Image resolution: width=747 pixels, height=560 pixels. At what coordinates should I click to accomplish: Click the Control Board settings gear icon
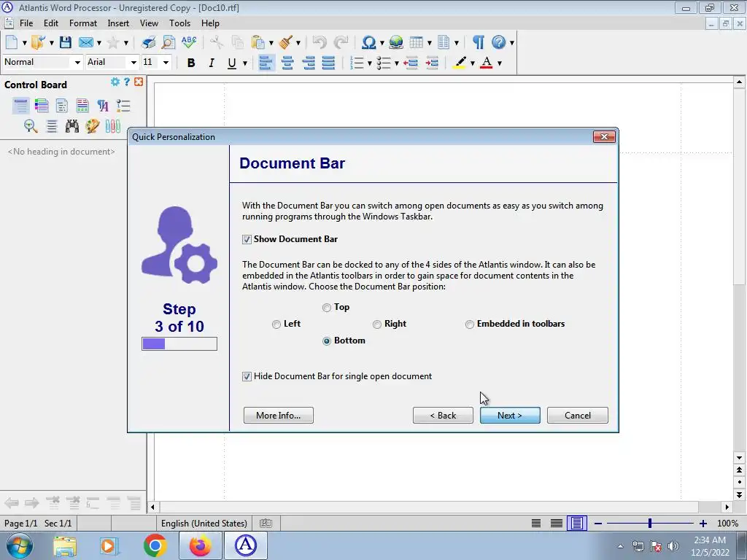pyautogui.click(x=115, y=82)
